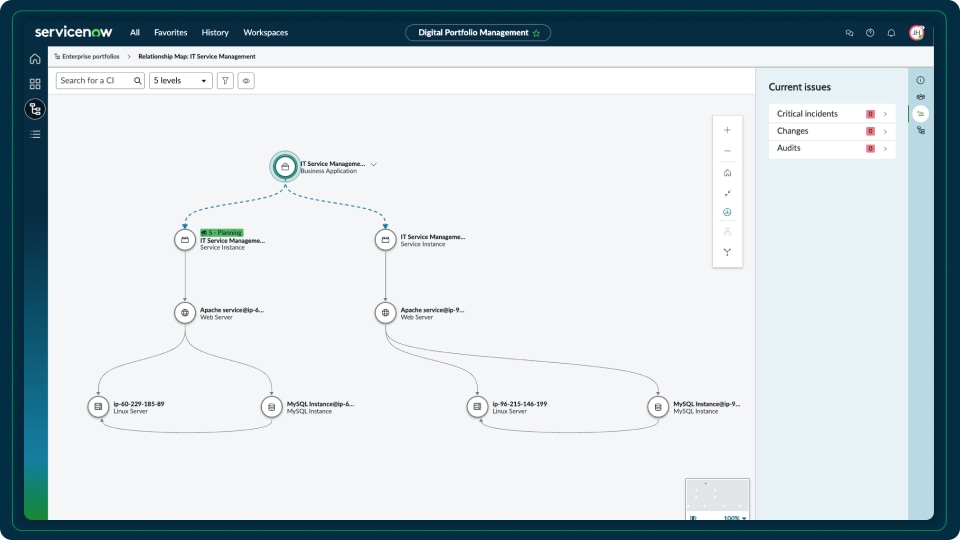This screenshot has height=540, width=960.
Task: Click the Critical incidents label
Action: point(807,114)
